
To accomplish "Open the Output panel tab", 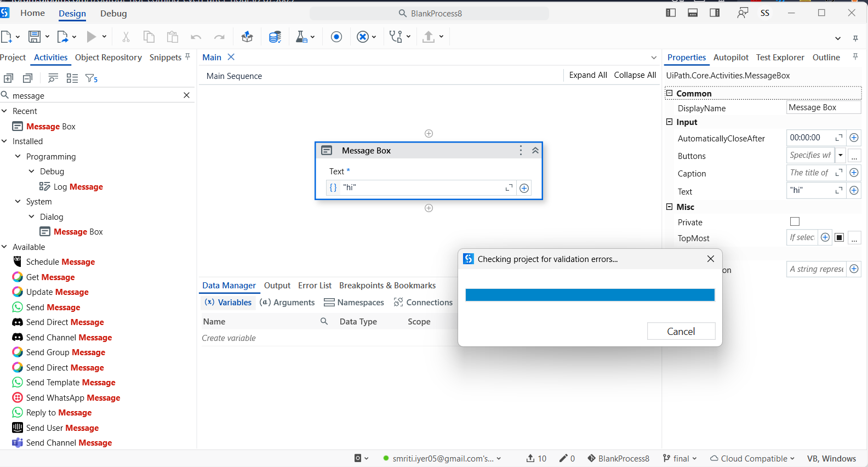I will tap(277, 285).
